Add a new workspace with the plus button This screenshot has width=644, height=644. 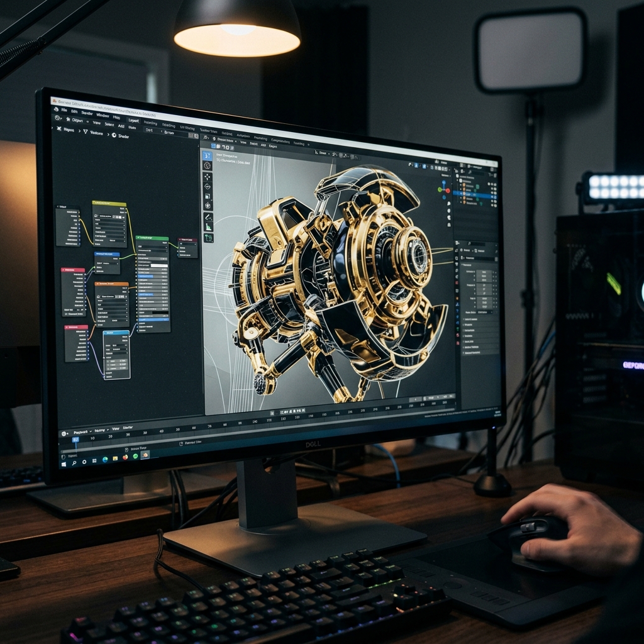[x=308, y=145]
